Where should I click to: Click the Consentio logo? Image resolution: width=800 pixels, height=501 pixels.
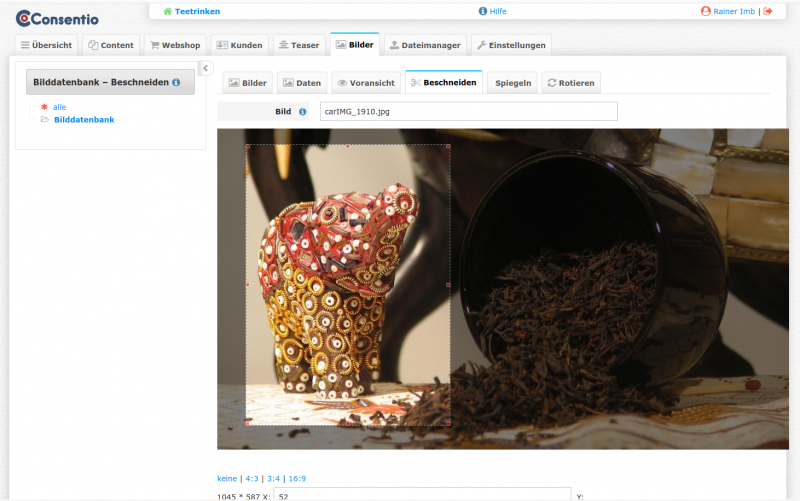point(57,18)
